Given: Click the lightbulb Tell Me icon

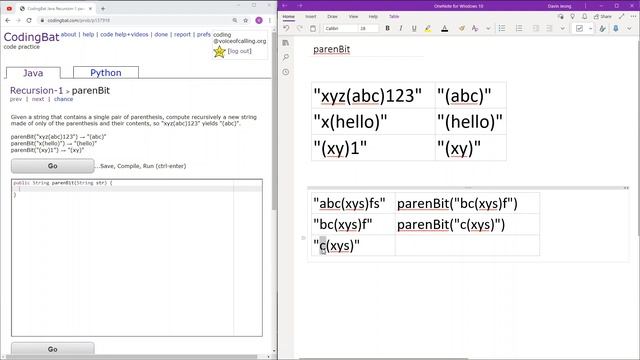Looking at the screenshot, I should click(573, 16).
